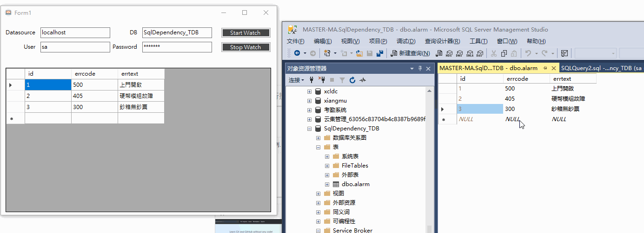This screenshot has height=233, width=644.
Task: Select the Service Broker tree item
Action: click(352, 231)
